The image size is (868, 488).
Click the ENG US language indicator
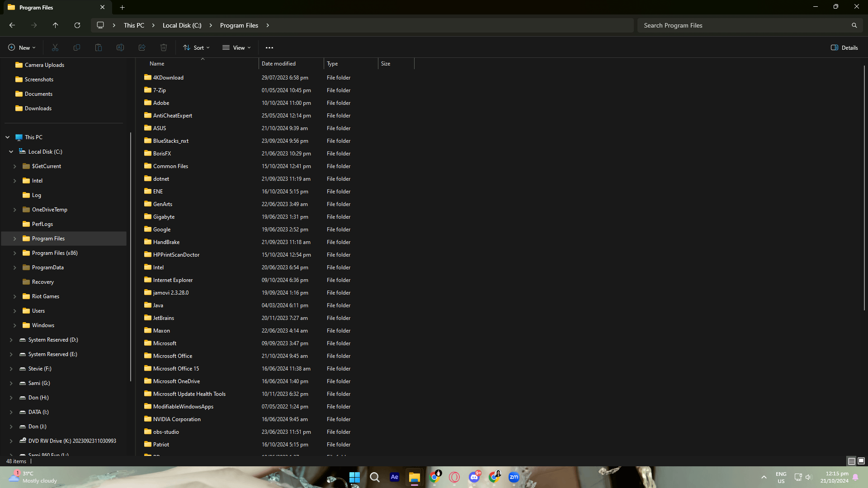[781, 477]
